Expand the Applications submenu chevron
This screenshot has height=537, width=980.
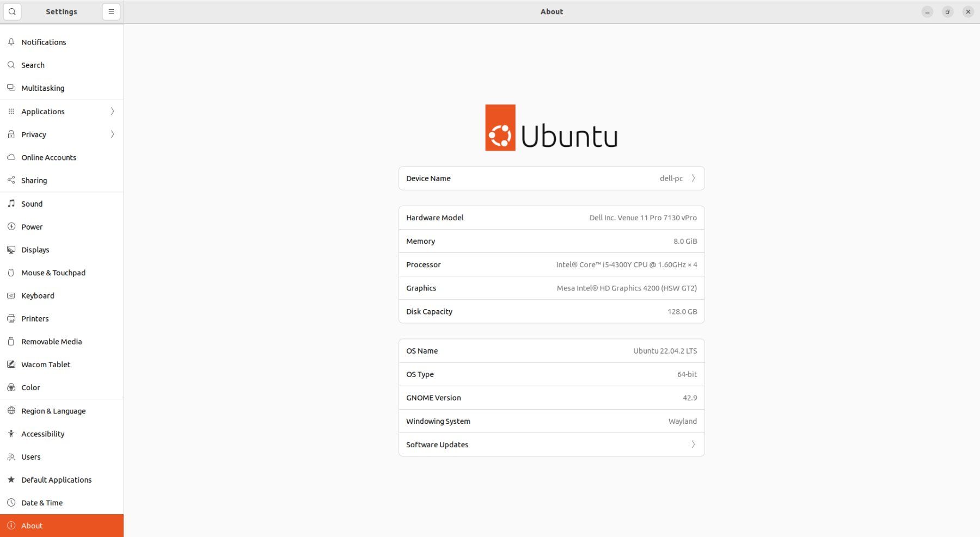tap(112, 111)
